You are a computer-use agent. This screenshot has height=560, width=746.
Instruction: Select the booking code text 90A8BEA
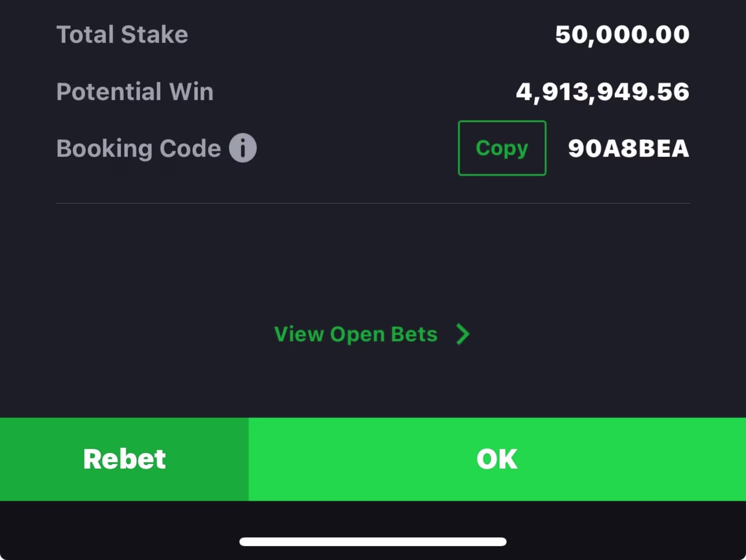tap(629, 148)
